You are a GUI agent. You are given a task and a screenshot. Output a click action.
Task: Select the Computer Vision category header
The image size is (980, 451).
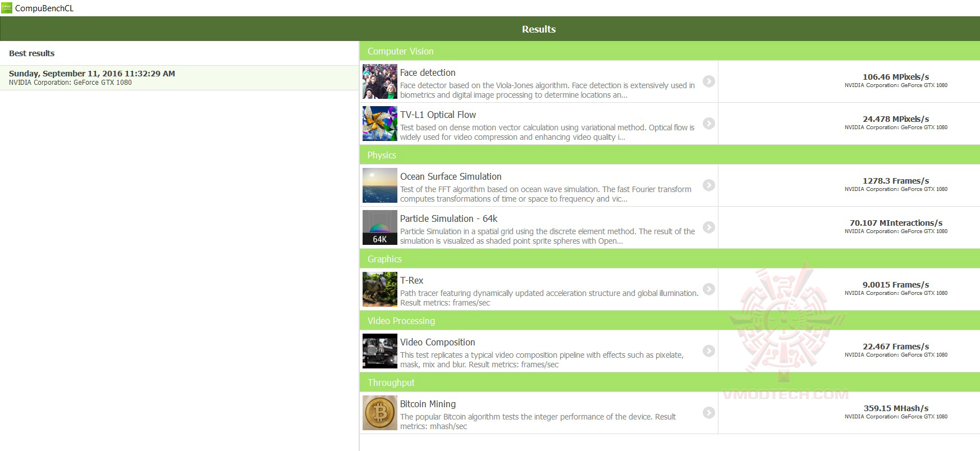(x=670, y=51)
